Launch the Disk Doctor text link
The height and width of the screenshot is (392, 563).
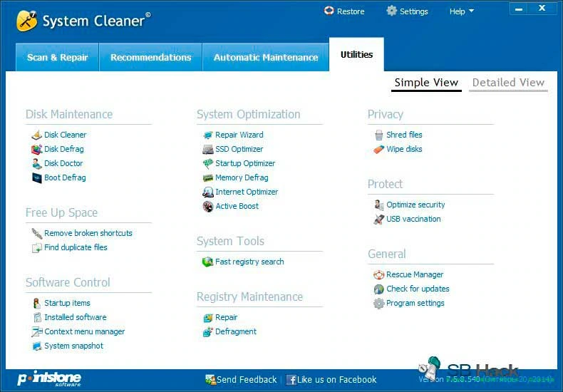[63, 163]
